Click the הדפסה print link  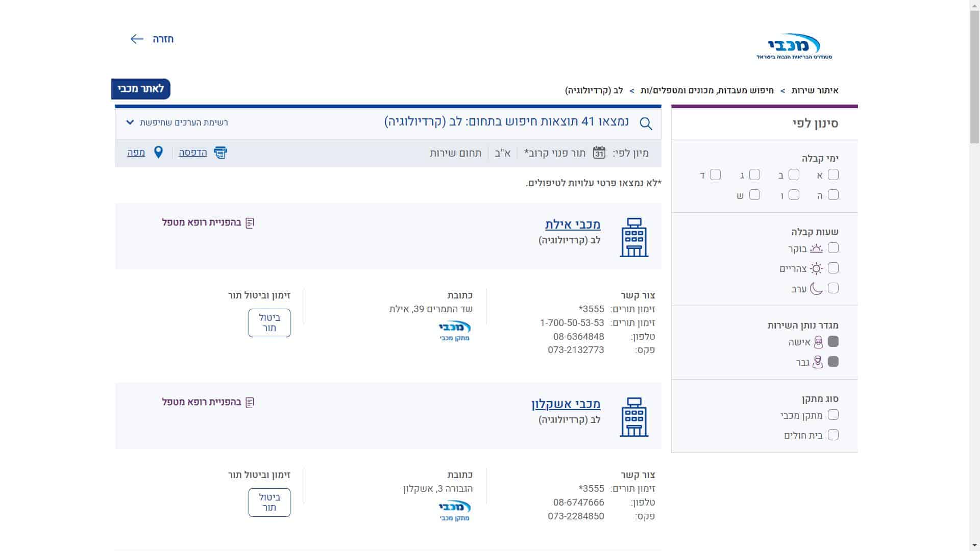pos(192,153)
